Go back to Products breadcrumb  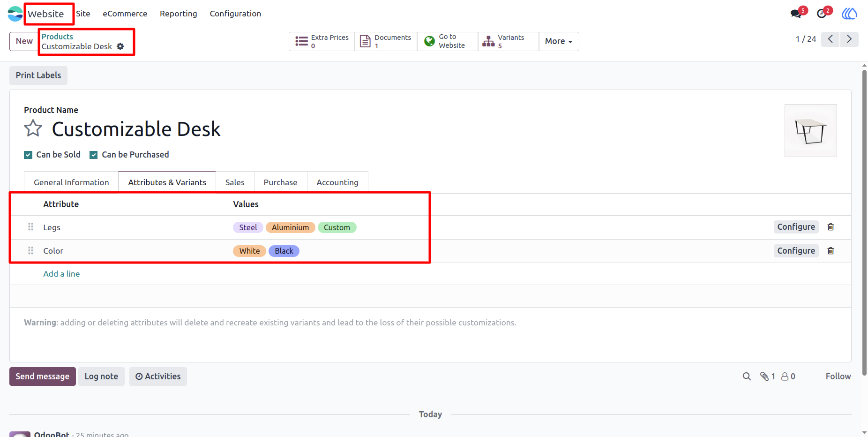[57, 37]
